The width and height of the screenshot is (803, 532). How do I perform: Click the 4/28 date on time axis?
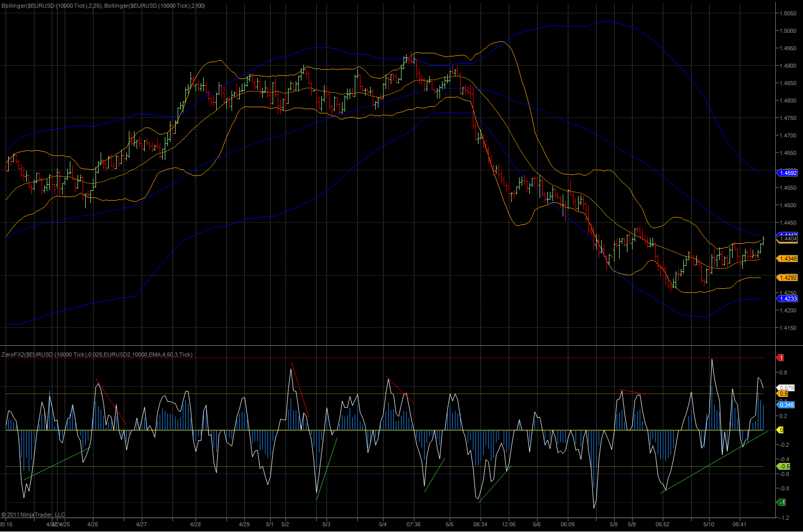pos(195,524)
